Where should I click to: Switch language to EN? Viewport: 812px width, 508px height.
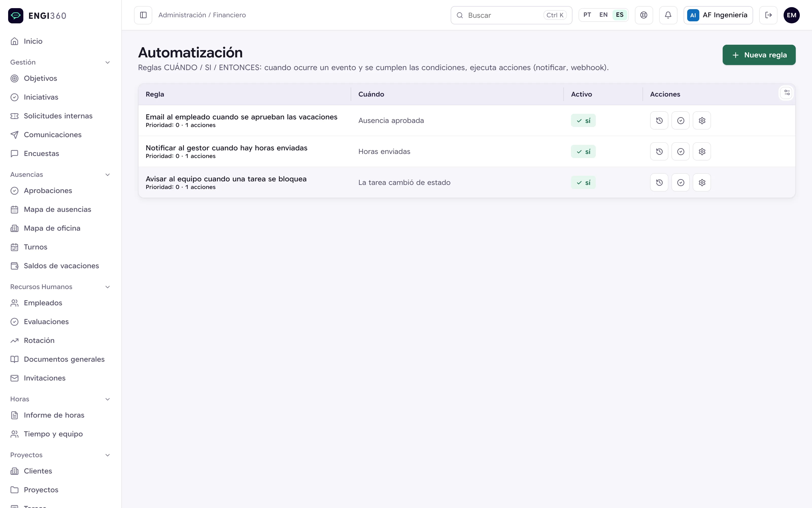tap(603, 15)
